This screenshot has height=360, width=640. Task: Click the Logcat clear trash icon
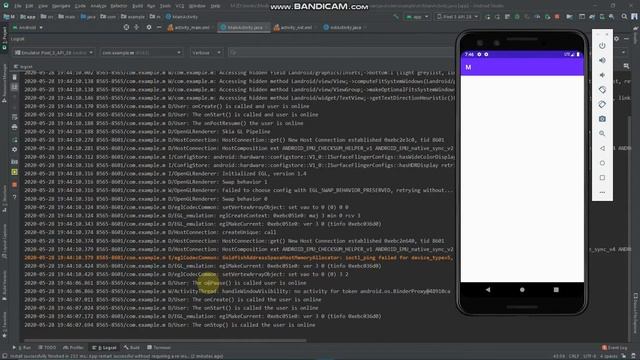pos(14,77)
